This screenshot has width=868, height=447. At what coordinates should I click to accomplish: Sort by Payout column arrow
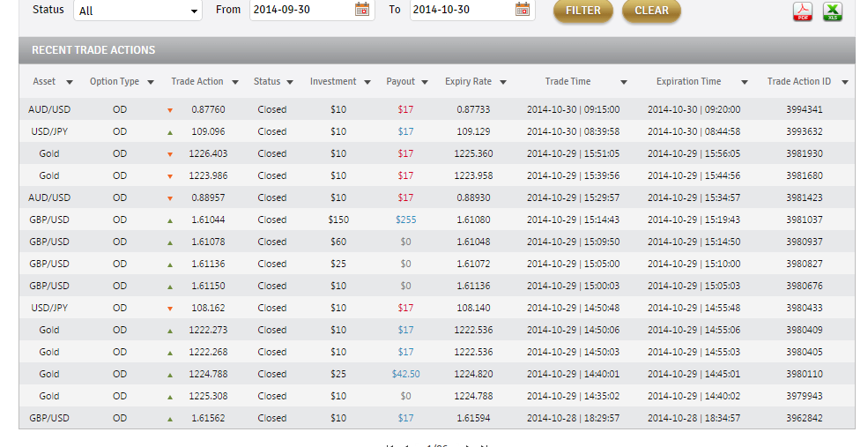point(425,83)
